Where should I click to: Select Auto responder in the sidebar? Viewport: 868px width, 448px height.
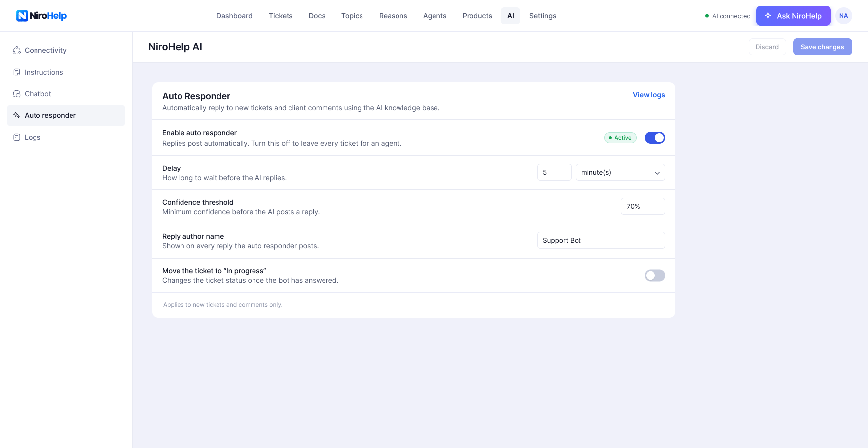(x=66, y=115)
